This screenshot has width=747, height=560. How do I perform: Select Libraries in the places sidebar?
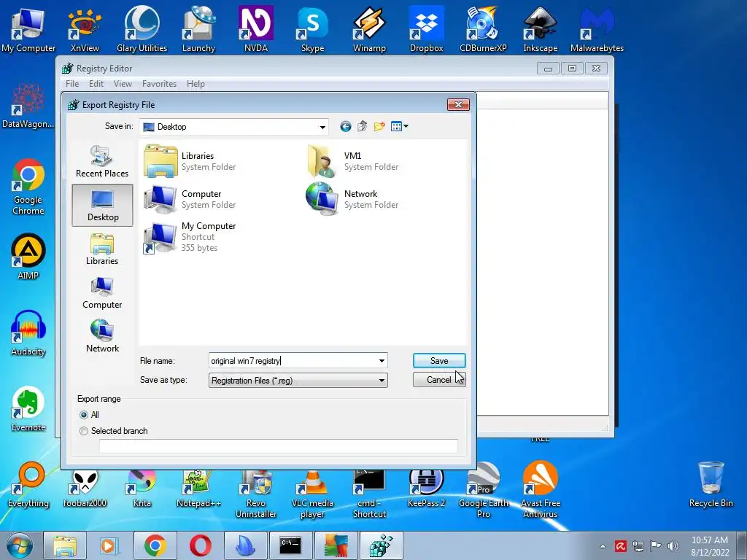coord(102,249)
